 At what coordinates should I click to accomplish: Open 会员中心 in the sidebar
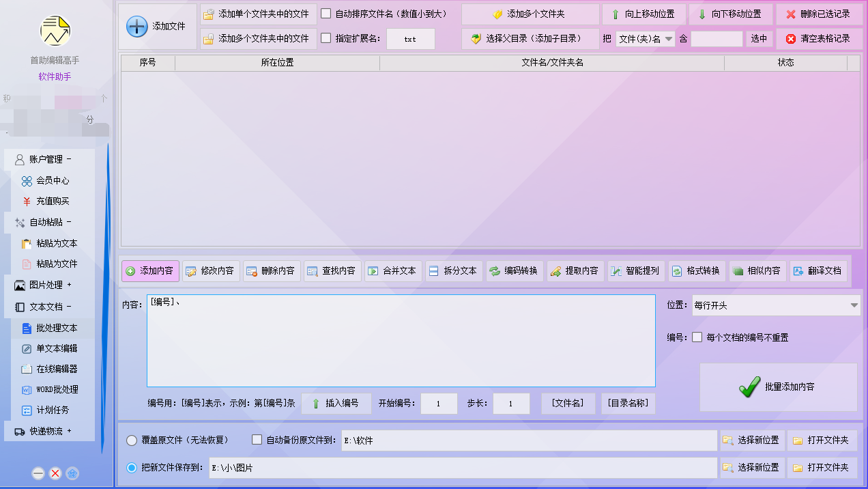pyautogui.click(x=53, y=181)
